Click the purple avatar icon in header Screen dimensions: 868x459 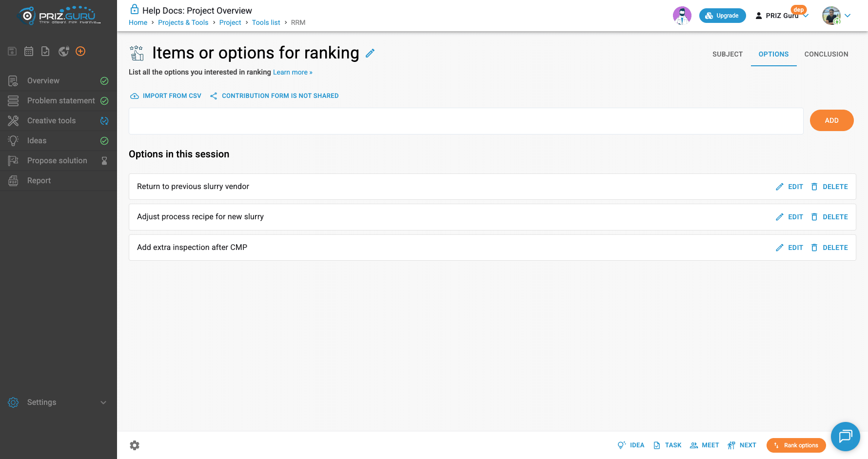[x=682, y=16]
